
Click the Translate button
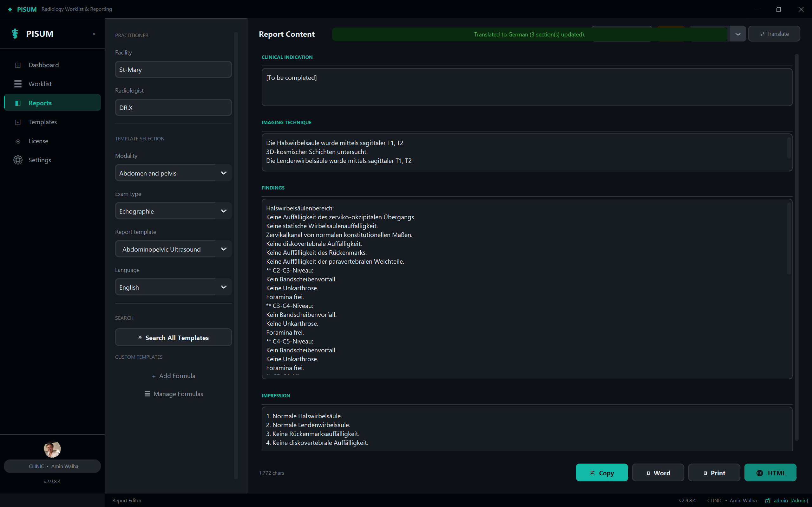click(774, 34)
